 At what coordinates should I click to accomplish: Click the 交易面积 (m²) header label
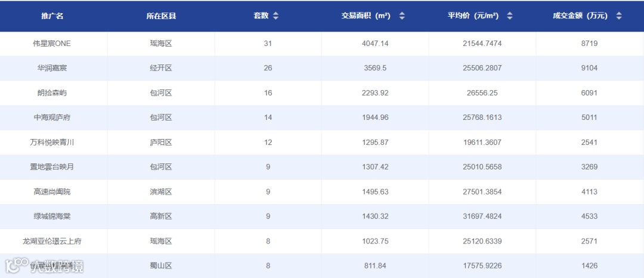click(366, 16)
